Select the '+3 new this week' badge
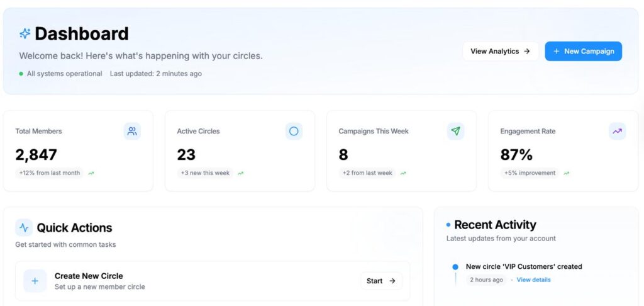Image resolution: width=644 pixels, height=306 pixels. point(205,173)
